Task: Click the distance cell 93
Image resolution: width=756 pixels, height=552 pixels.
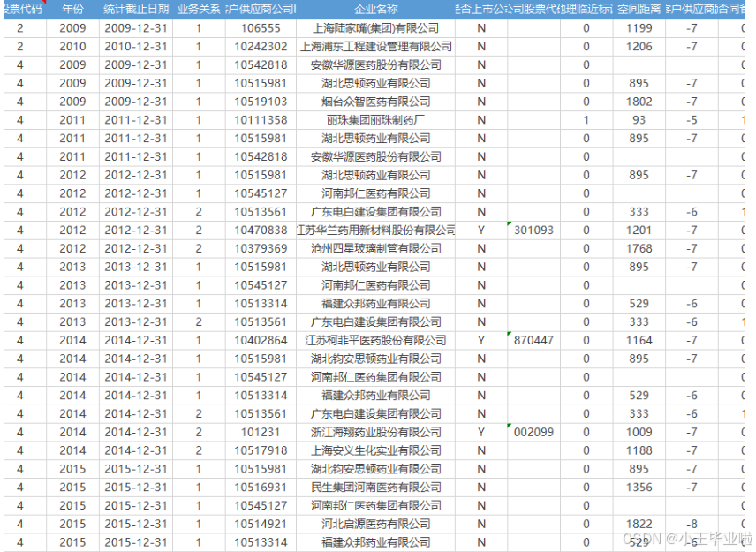Action: tap(639, 120)
